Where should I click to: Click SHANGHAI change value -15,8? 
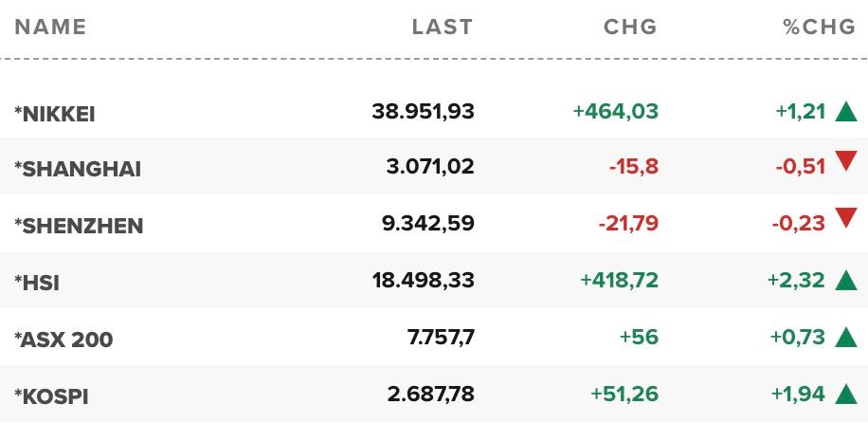coord(634,166)
